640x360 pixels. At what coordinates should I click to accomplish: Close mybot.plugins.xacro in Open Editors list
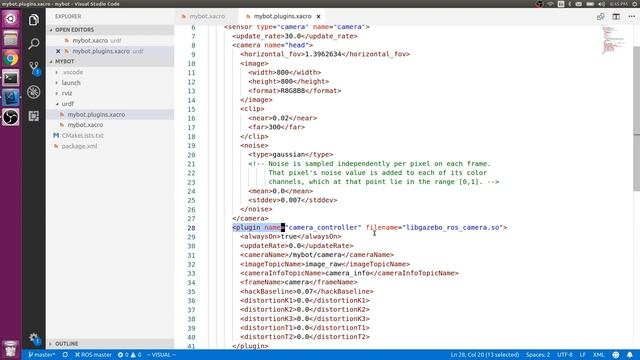(58, 51)
